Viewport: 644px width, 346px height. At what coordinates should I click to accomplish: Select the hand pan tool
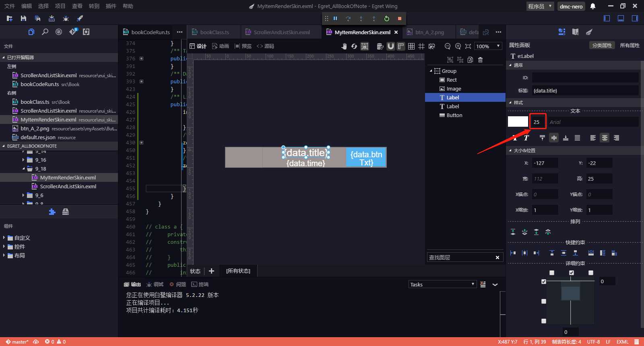344,46
